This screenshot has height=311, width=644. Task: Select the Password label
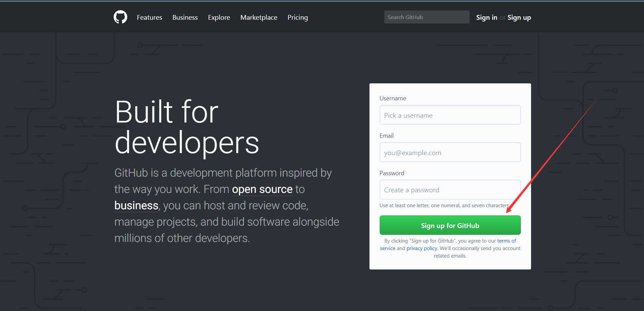tap(392, 173)
